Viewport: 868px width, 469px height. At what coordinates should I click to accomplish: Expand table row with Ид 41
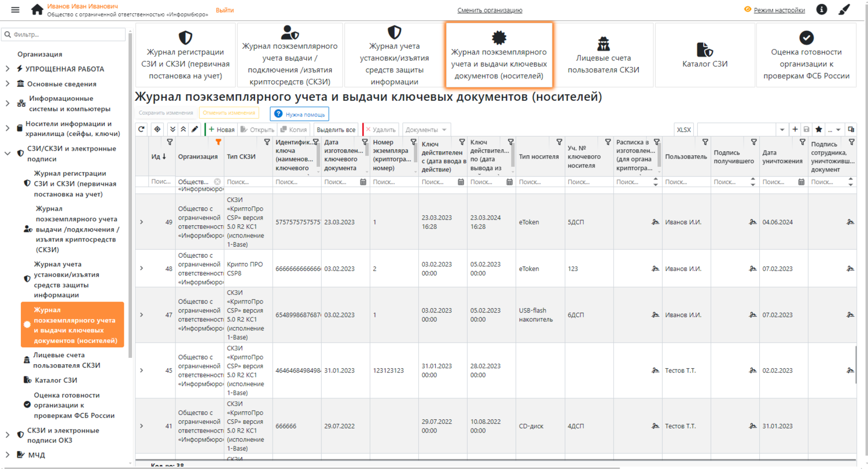tap(141, 426)
